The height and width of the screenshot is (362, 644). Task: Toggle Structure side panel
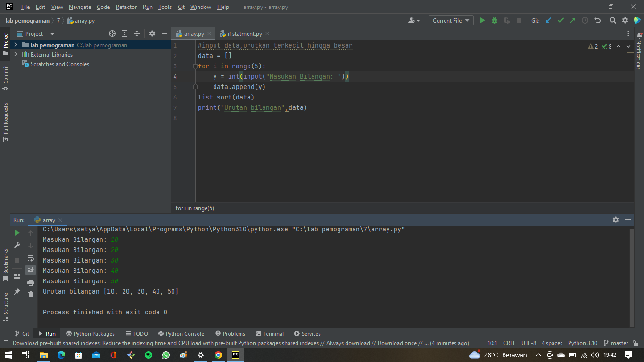(6, 307)
